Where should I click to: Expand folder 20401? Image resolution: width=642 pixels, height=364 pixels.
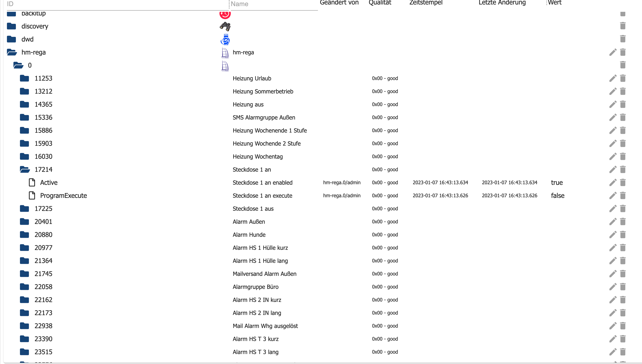click(x=24, y=221)
